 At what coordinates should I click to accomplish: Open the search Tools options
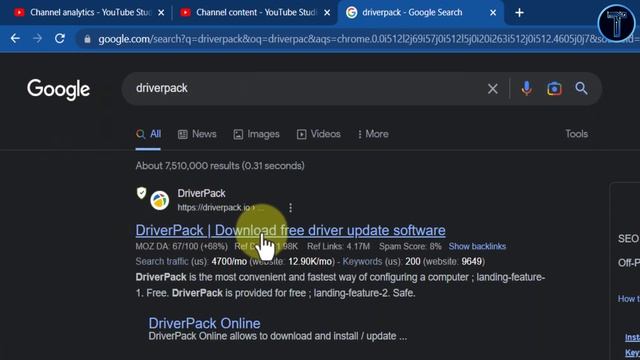pos(576,134)
